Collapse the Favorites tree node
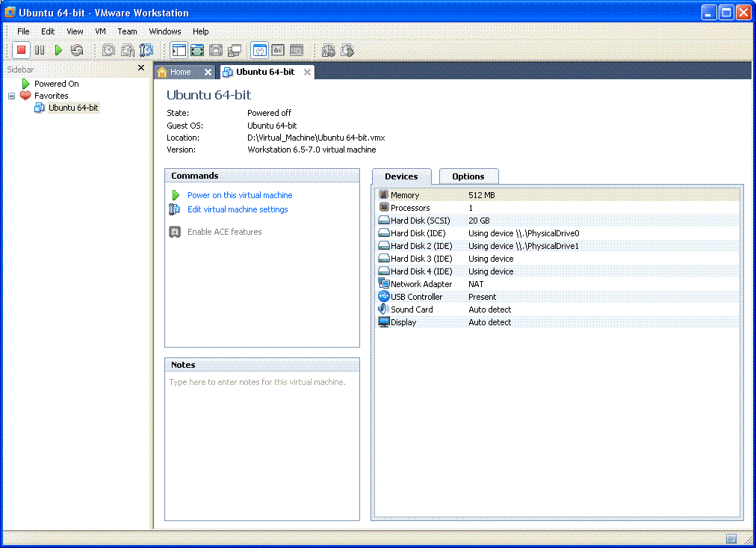 (11, 96)
